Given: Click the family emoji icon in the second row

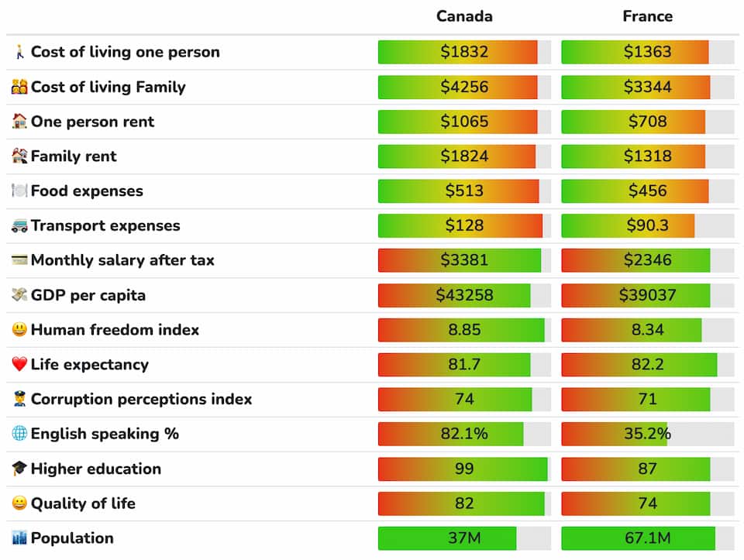Looking at the screenshot, I should [19, 87].
